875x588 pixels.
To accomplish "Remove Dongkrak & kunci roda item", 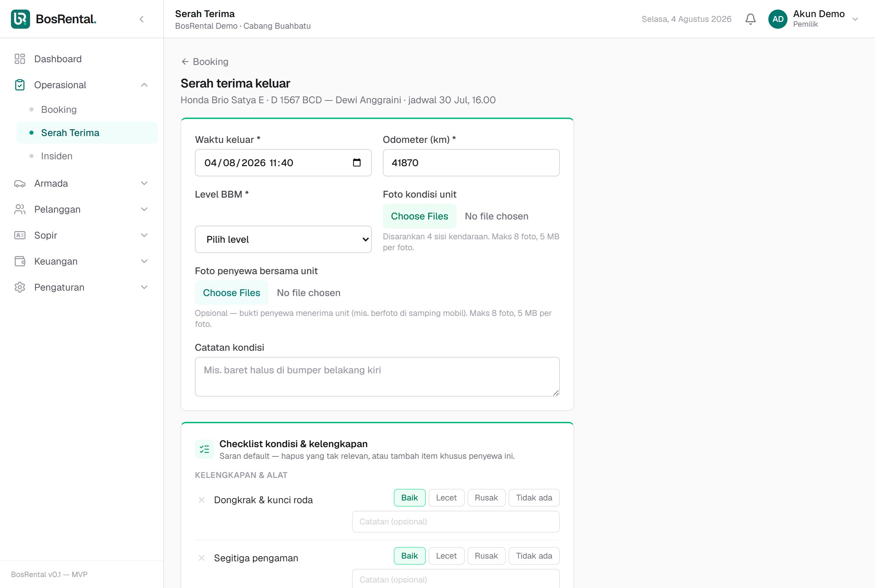I will point(202,500).
